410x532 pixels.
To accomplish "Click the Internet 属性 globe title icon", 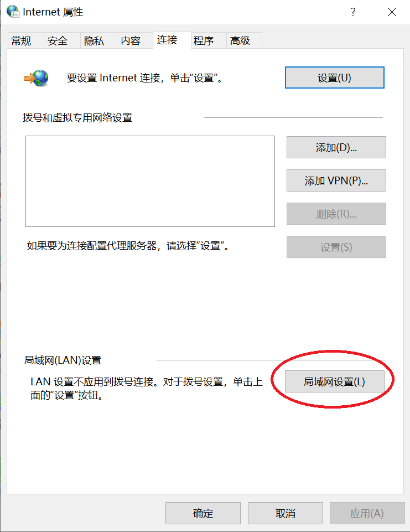I will [x=13, y=12].
